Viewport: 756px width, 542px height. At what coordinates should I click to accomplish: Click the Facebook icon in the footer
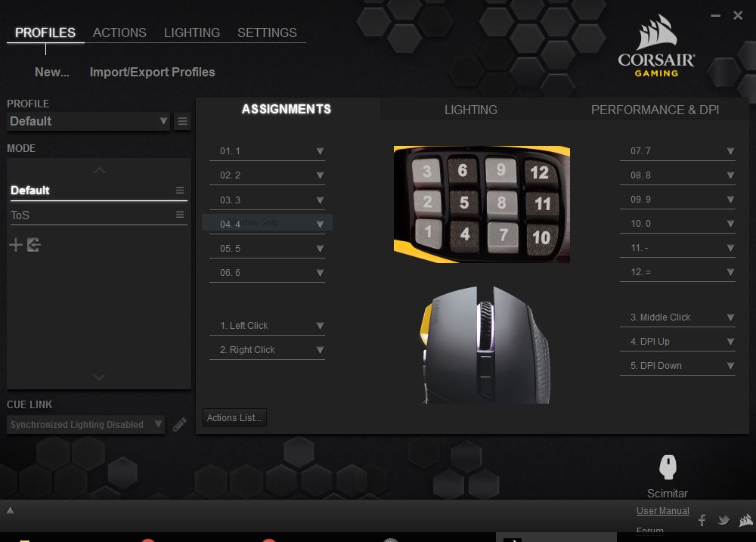[702, 520]
